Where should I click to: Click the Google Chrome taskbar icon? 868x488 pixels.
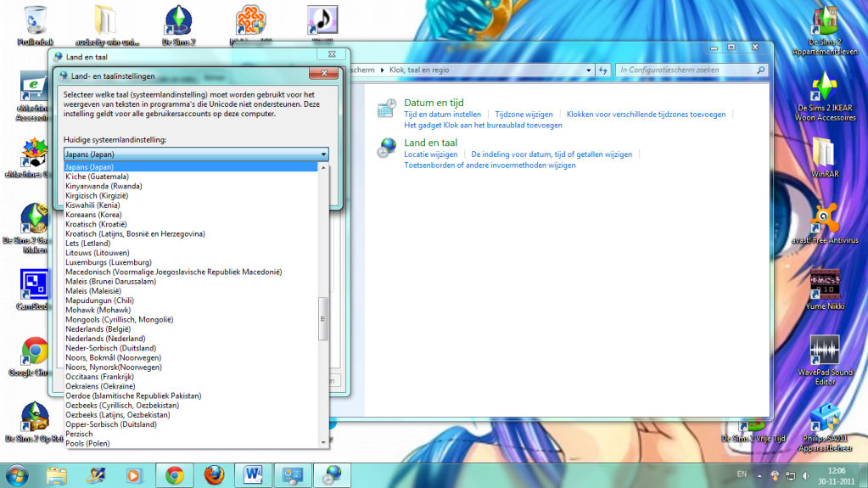[x=175, y=474]
